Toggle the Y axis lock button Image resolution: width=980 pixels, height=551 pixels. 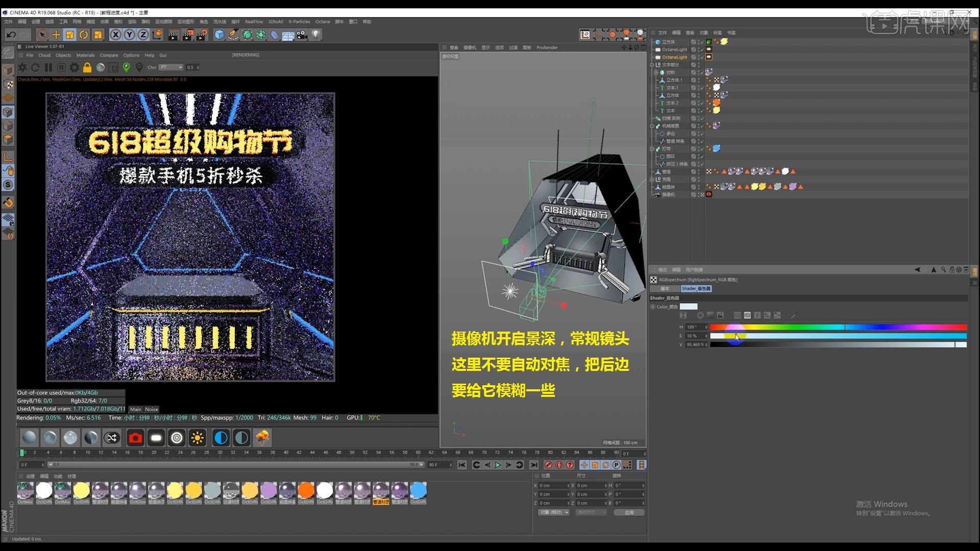coord(130,35)
